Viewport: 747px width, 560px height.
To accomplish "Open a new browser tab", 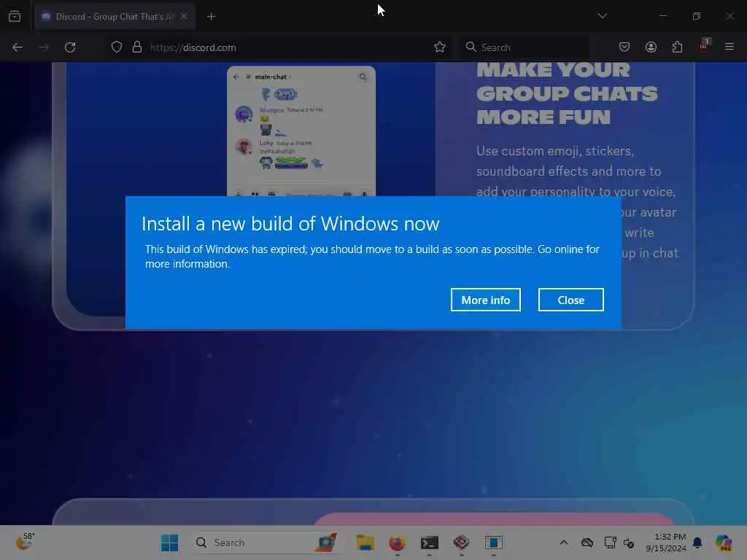I will tap(211, 17).
